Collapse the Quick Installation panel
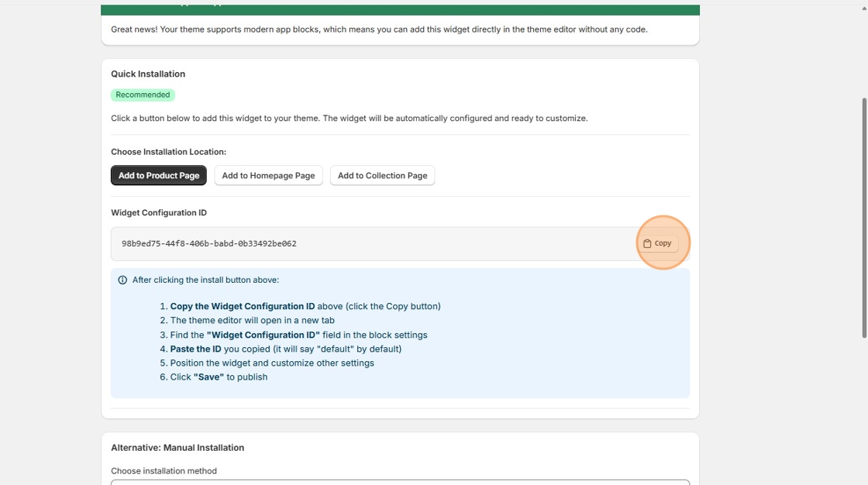Image resolution: width=868 pixels, height=485 pixels. tap(147, 74)
